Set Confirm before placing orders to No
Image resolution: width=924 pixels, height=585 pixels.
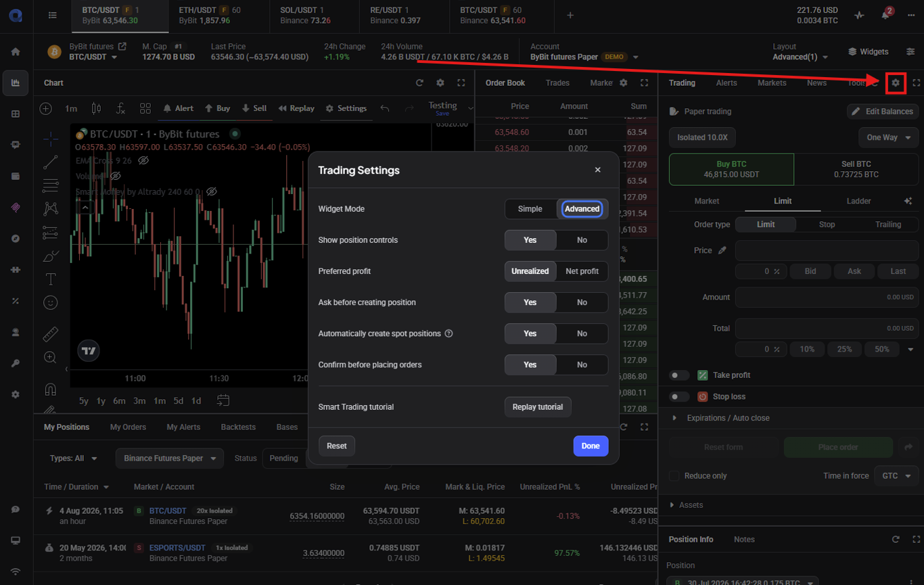coord(582,365)
